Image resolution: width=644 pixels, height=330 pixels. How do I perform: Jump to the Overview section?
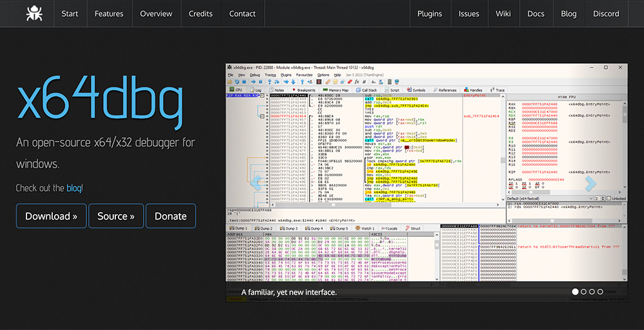(156, 14)
